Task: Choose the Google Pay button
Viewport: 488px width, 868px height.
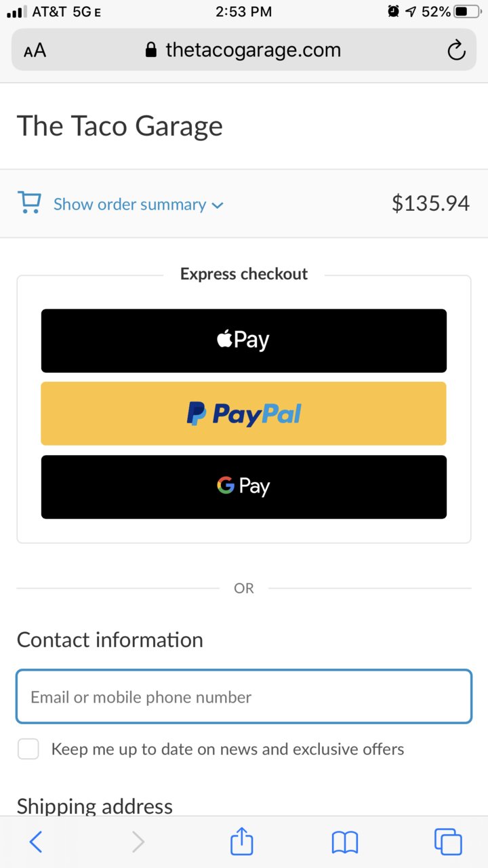Action: click(x=244, y=487)
